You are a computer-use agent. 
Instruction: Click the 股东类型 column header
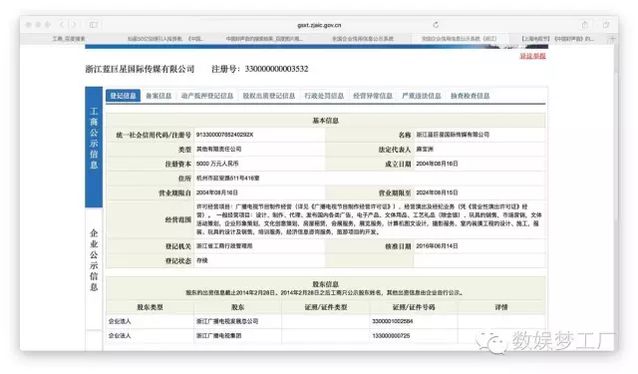(150, 307)
